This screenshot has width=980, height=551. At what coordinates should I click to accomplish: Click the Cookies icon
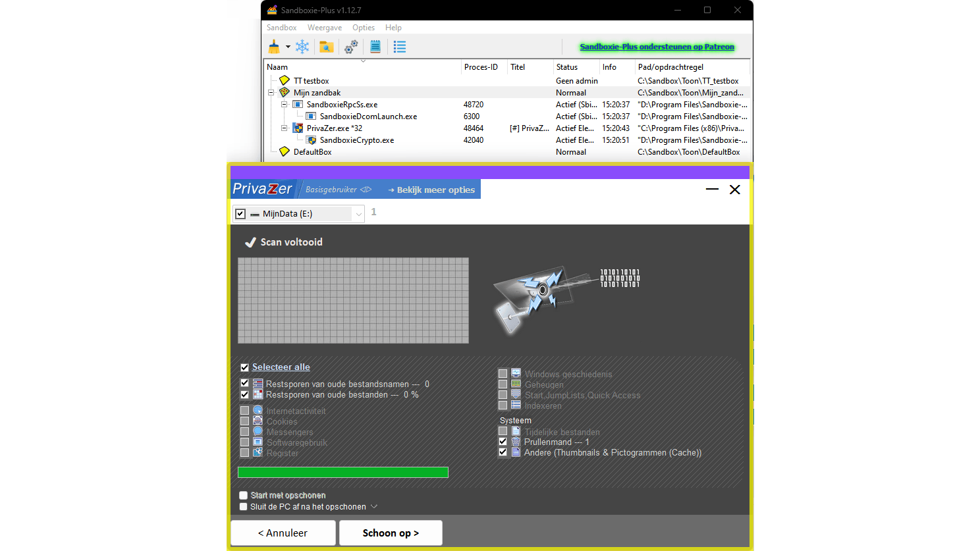pos(258,421)
